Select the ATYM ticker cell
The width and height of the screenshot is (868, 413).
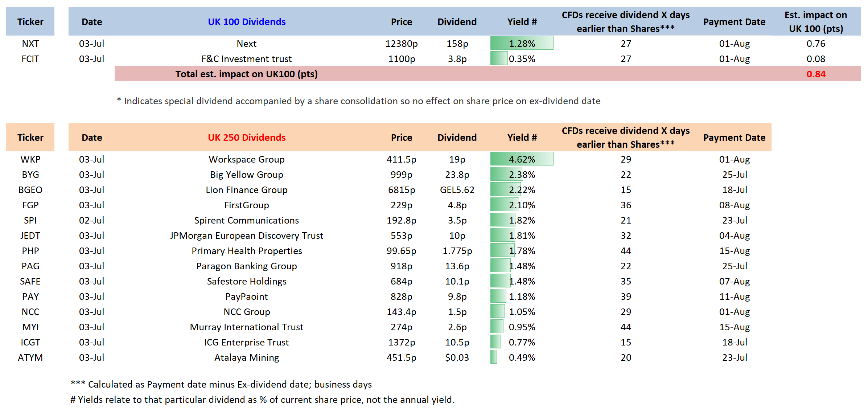[x=30, y=357]
